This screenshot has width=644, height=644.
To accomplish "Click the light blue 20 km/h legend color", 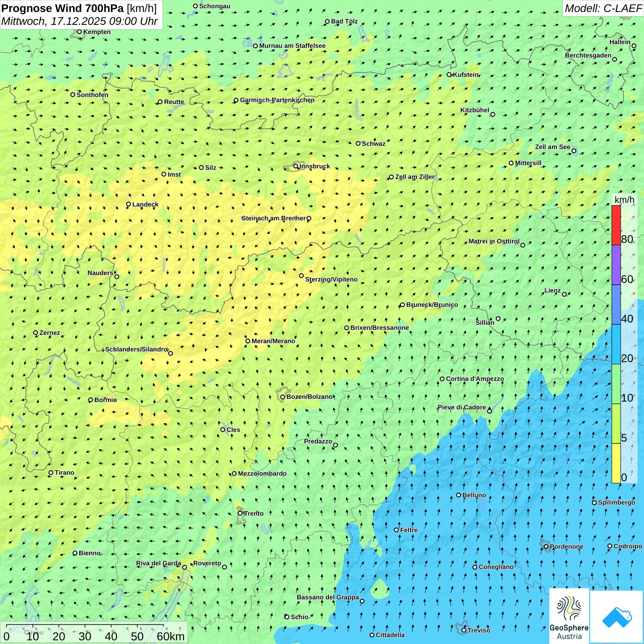I will 616,345.
